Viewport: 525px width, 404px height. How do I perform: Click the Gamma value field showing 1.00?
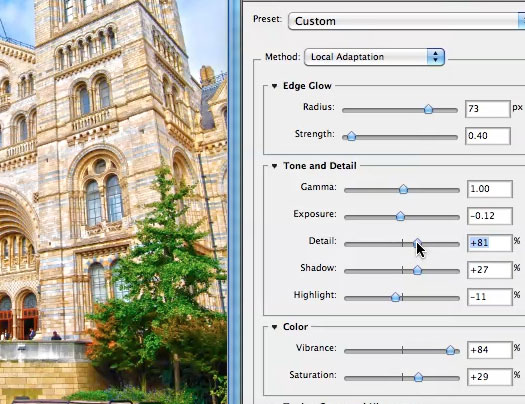click(490, 189)
